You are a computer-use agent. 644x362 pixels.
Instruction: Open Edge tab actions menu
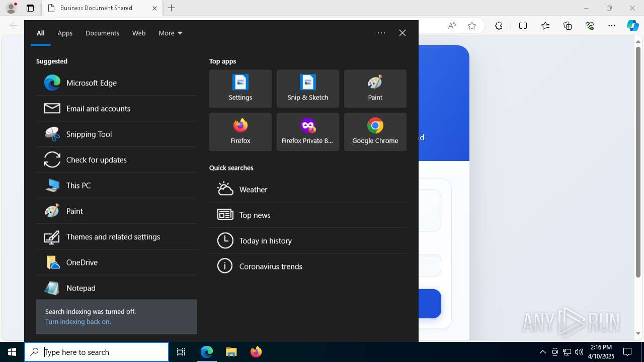[30, 8]
